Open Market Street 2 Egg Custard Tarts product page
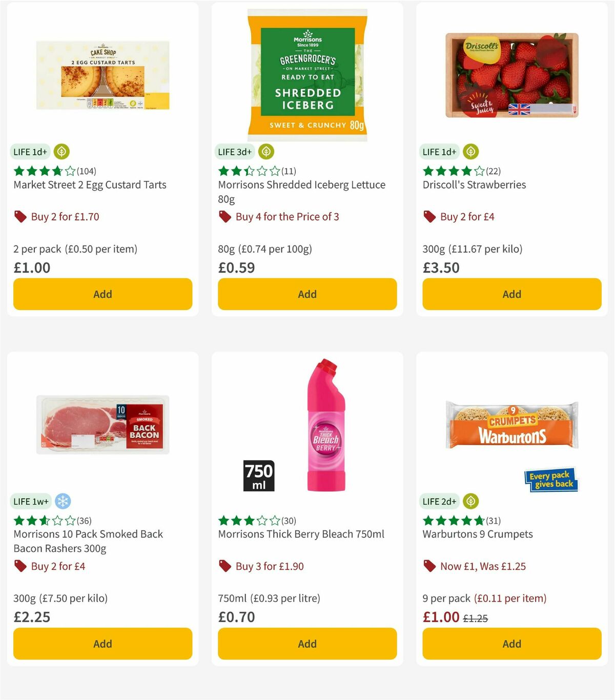This screenshot has width=615, height=700. tap(90, 184)
